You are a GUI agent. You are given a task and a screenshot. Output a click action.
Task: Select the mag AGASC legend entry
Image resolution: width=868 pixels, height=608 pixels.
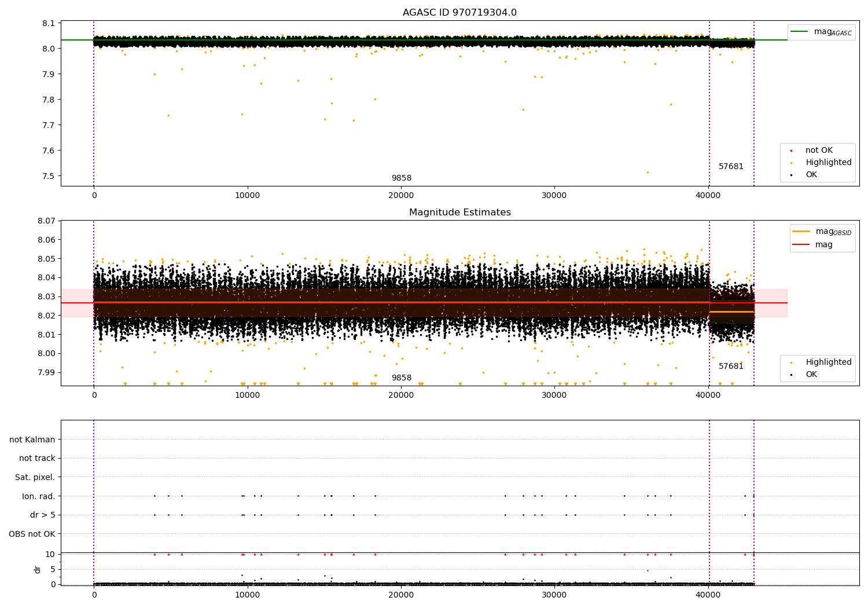coord(821,32)
